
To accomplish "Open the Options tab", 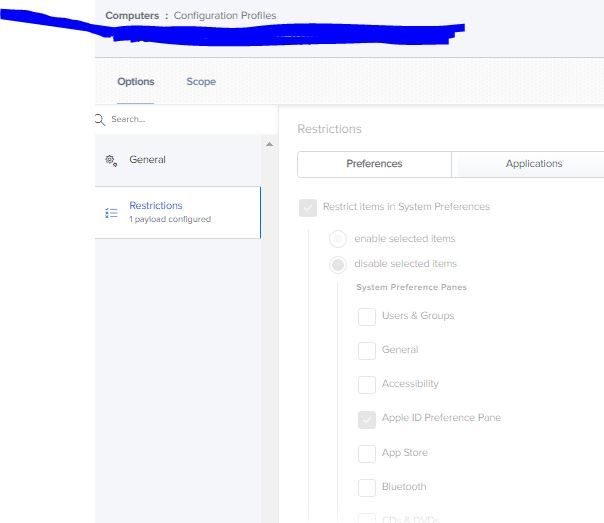I will tap(136, 82).
